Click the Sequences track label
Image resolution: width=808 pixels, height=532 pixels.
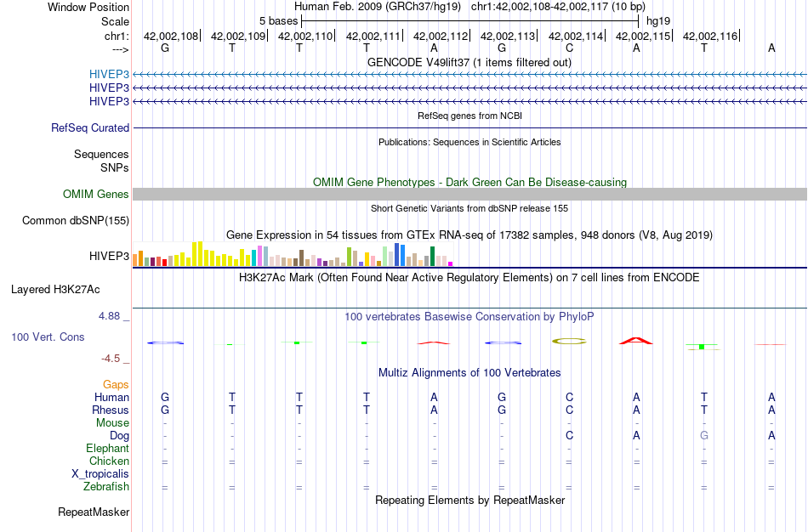pyautogui.click(x=101, y=154)
